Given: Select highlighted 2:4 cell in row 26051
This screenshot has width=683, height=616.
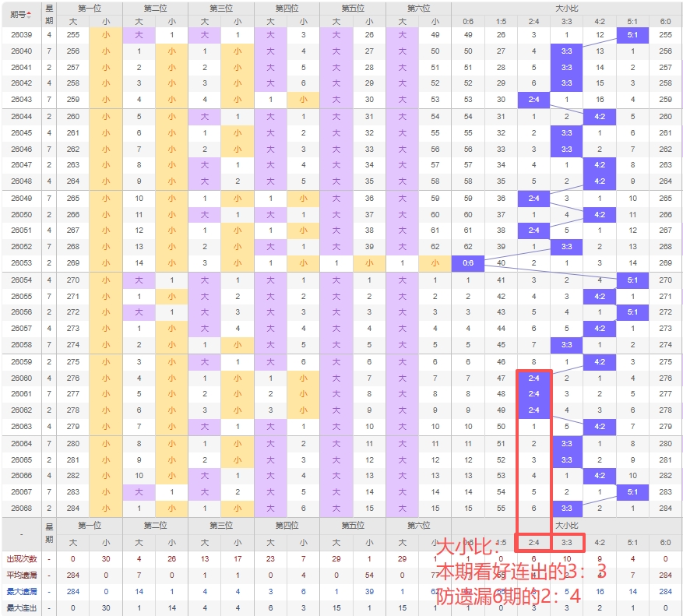Looking at the screenshot, I should coord(533,231).
